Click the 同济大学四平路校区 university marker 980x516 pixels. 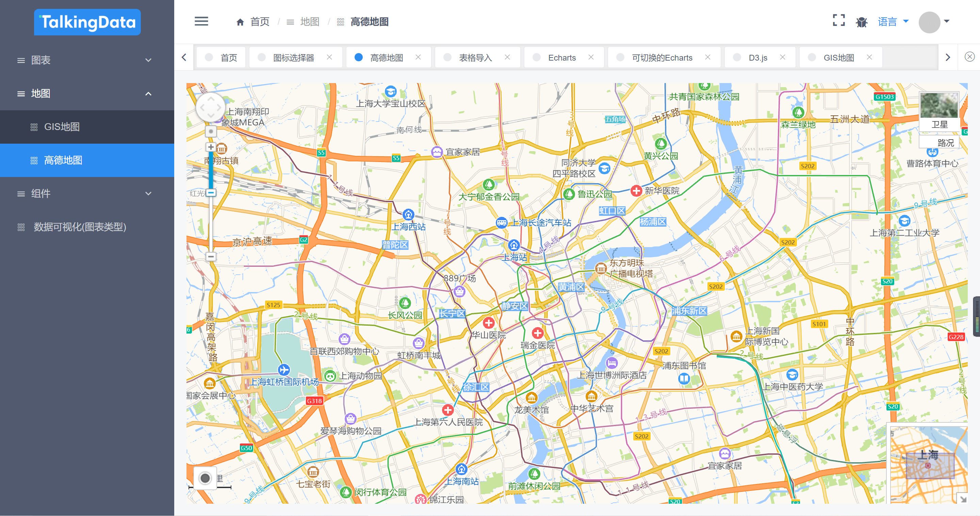click(x=605, y=168)
